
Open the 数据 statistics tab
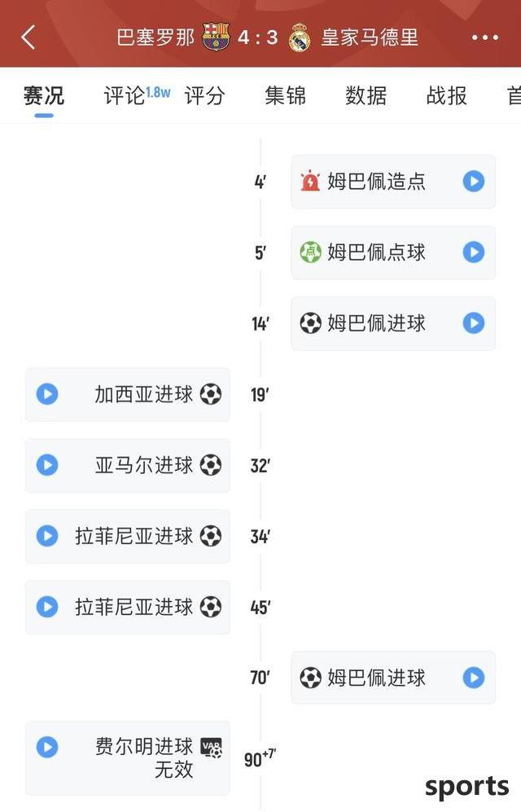pyautogui.click(x=366, y=96)
